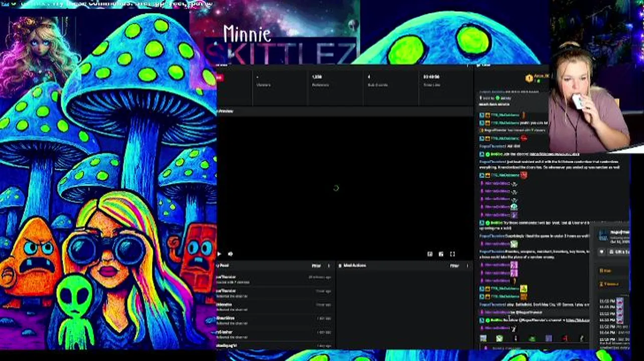Open Mod Actions panel three-dot menu
The height and width of the screenshot is (361, 644).
467,266
